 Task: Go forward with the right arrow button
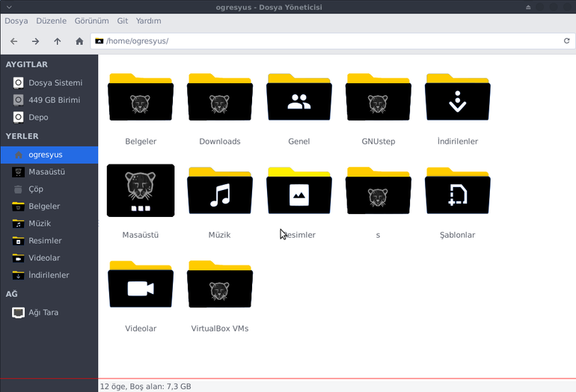(35, 41)
